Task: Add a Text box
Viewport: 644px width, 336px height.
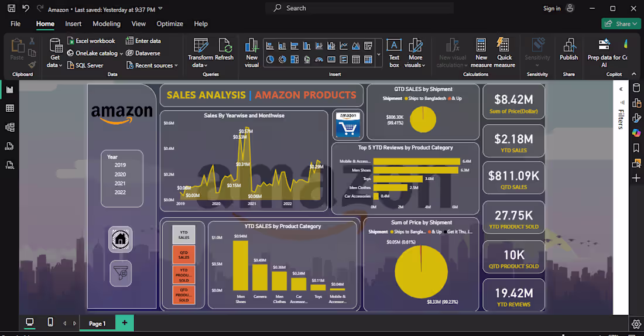Action: coord(394,53)
